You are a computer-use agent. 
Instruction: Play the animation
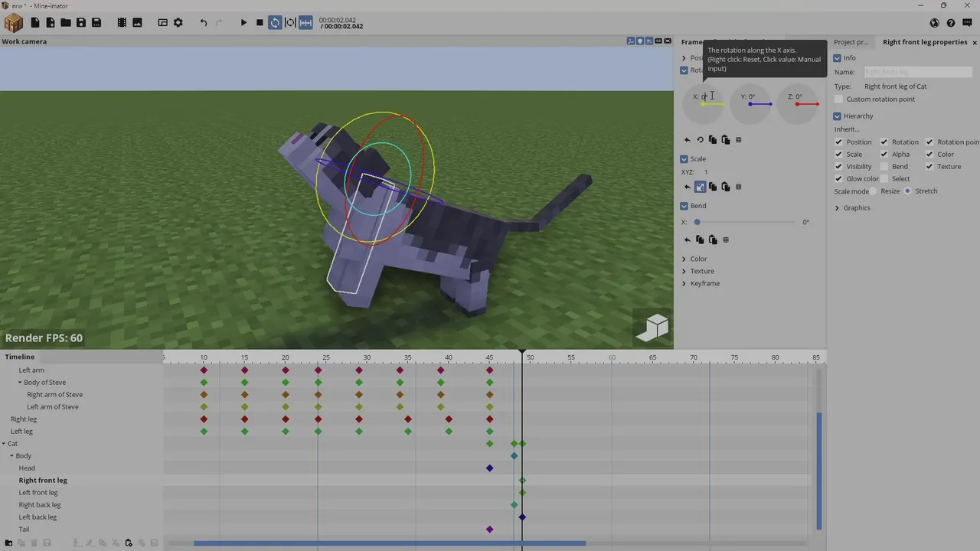(x=243, y=23)
